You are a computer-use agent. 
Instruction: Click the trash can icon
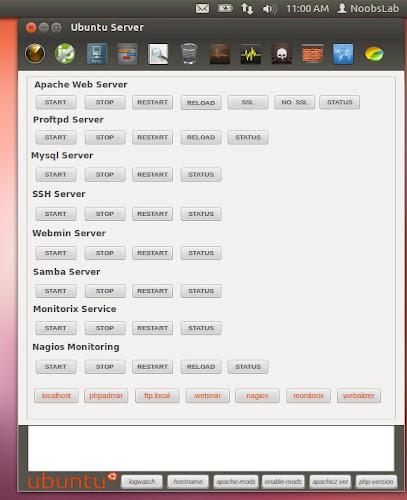[189, 54]
